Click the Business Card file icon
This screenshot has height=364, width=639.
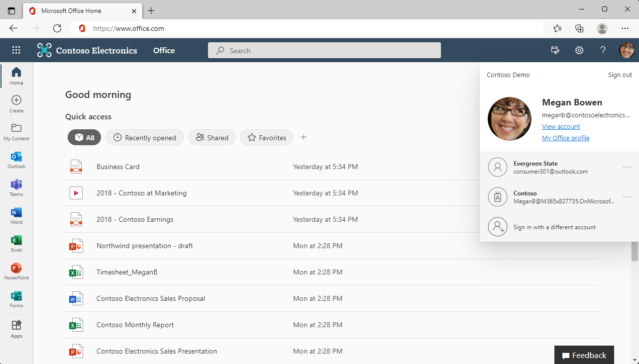(x=76, y=167)
